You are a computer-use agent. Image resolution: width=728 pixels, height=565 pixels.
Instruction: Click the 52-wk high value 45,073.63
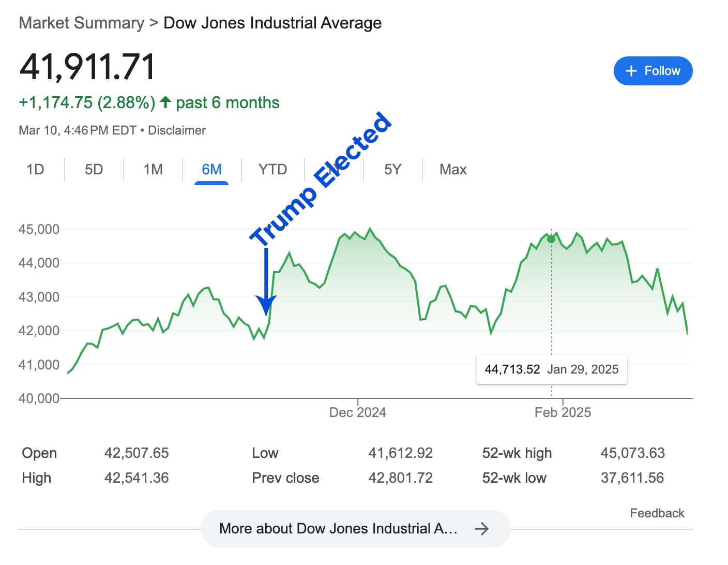point(632,453)
